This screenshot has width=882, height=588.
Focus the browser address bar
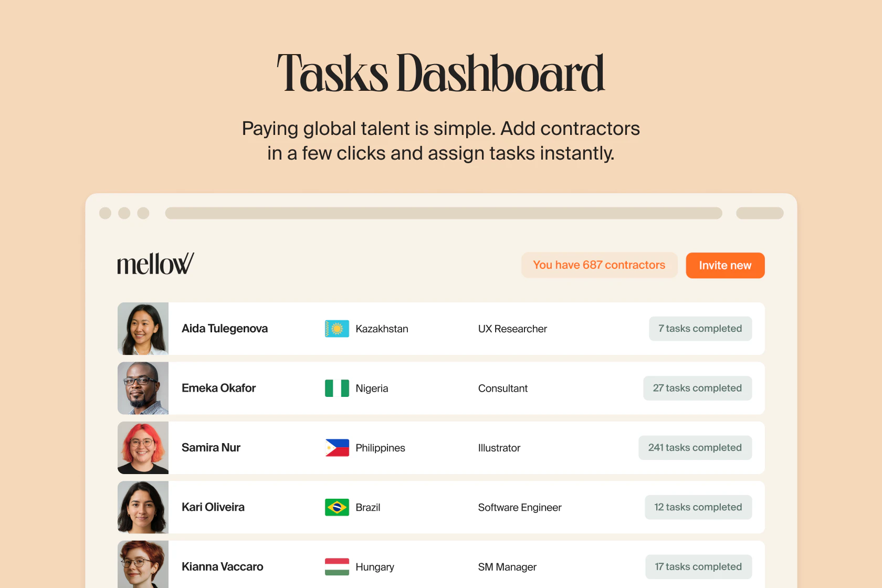(x=444, y=213)
